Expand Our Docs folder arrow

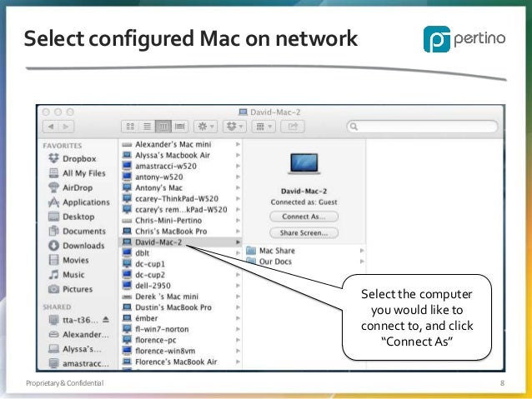362,262
